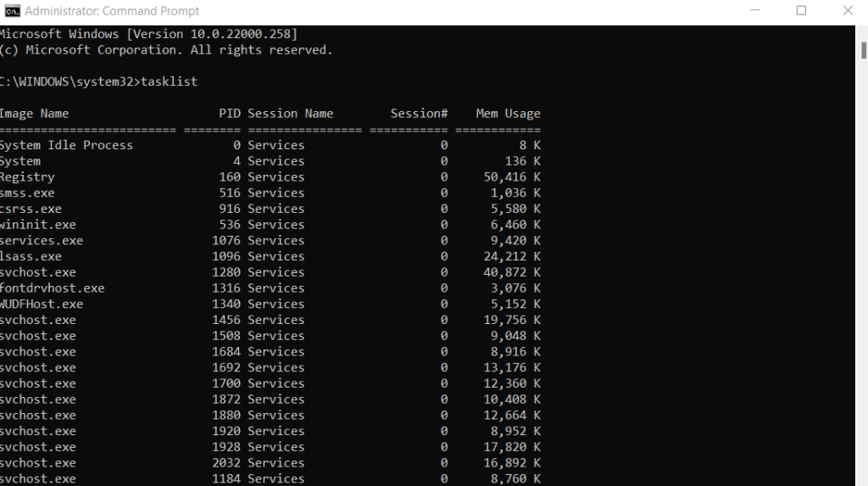The height and width of the screenshot is (486, 868).
Task: Click memory value '40,872 K'
Action: coord(512,272)
